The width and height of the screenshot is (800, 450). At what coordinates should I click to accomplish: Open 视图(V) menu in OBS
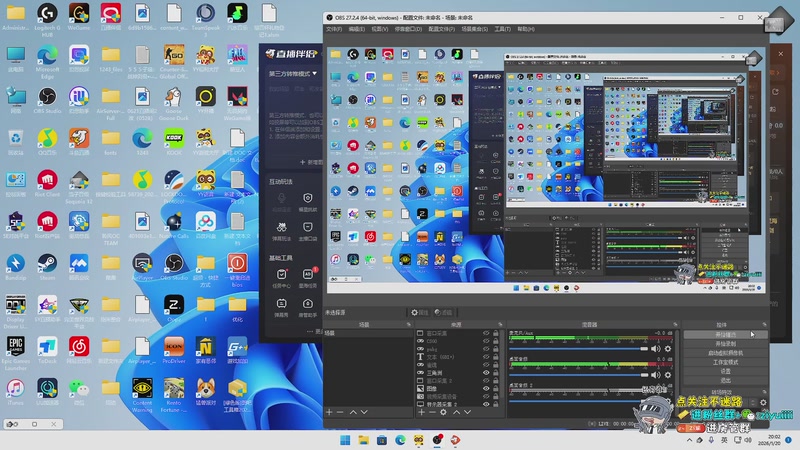point(380,29)
